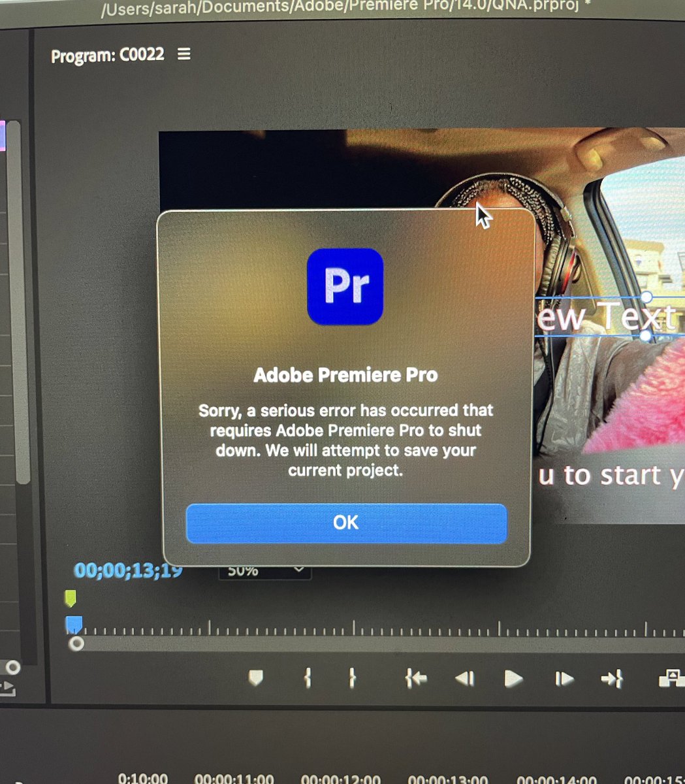Click the 00;00;13;19 playhead timecode

tap(128, 571)
